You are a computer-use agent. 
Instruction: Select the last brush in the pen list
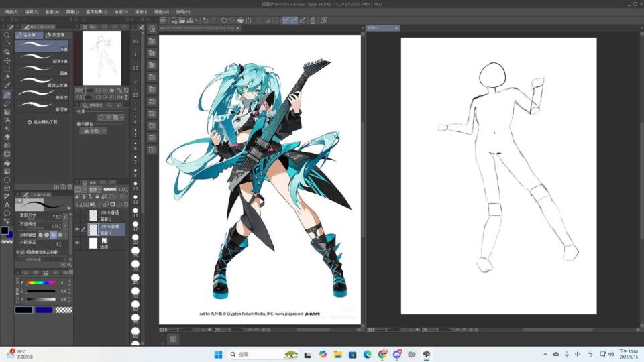tap(42, 107)
